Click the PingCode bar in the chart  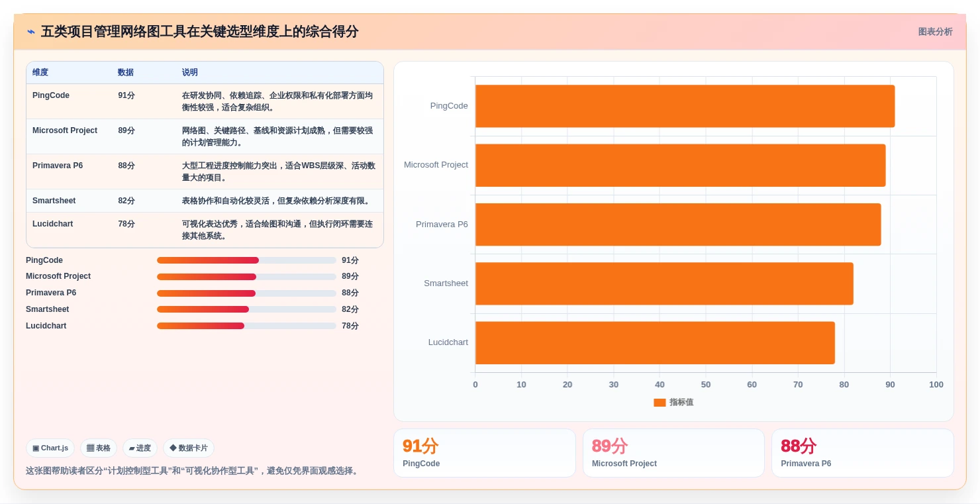[685, 106]
